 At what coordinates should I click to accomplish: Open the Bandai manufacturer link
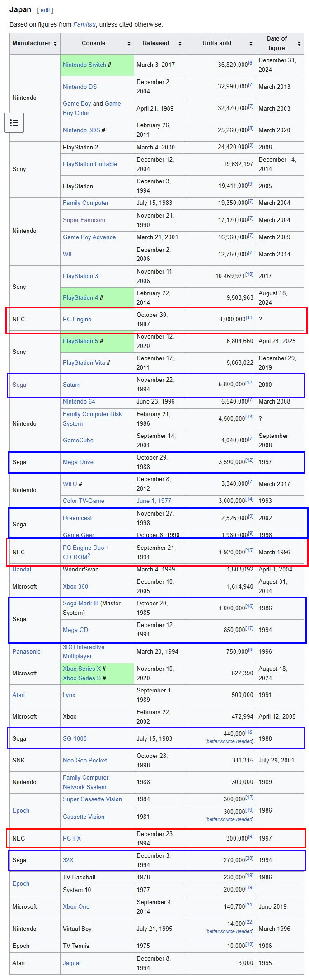[22, 569]
